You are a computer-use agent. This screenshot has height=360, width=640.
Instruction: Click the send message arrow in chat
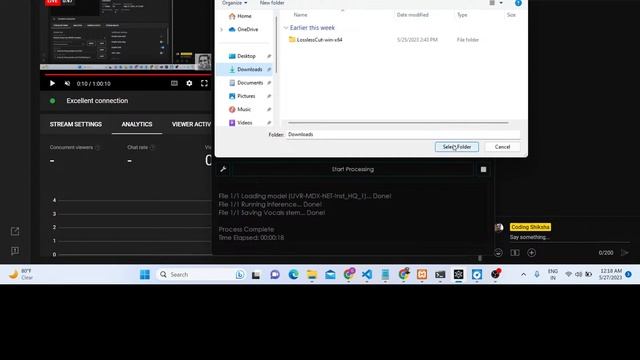click(624, 253)
